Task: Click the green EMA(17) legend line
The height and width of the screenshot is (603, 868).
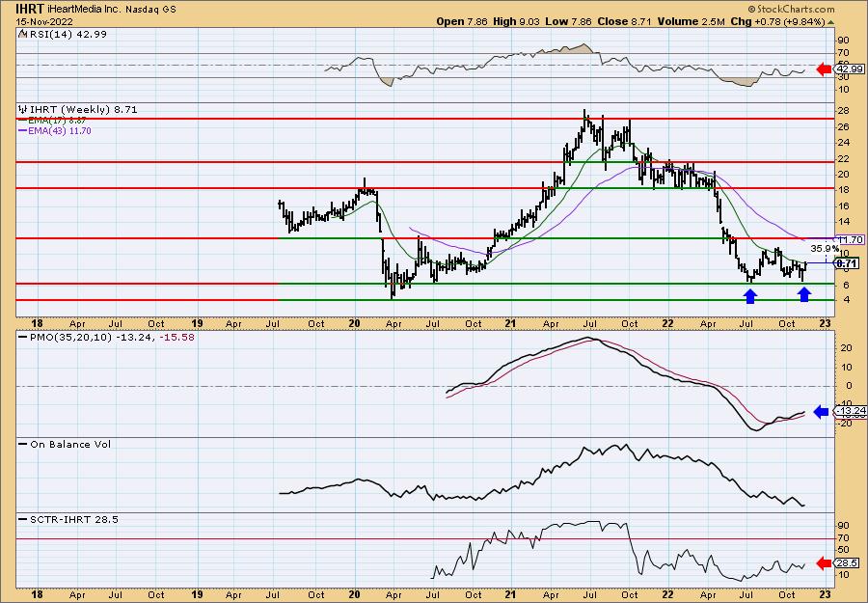Action: 23,121
